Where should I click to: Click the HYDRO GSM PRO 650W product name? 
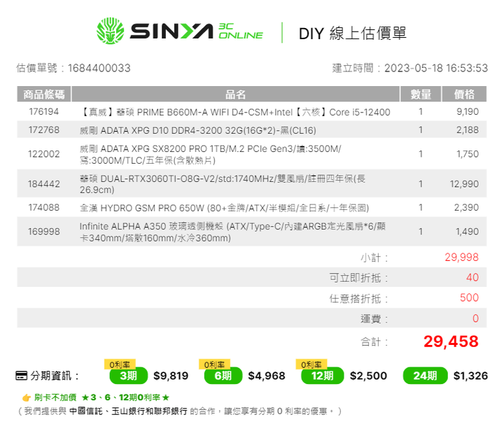click(225, 208)
